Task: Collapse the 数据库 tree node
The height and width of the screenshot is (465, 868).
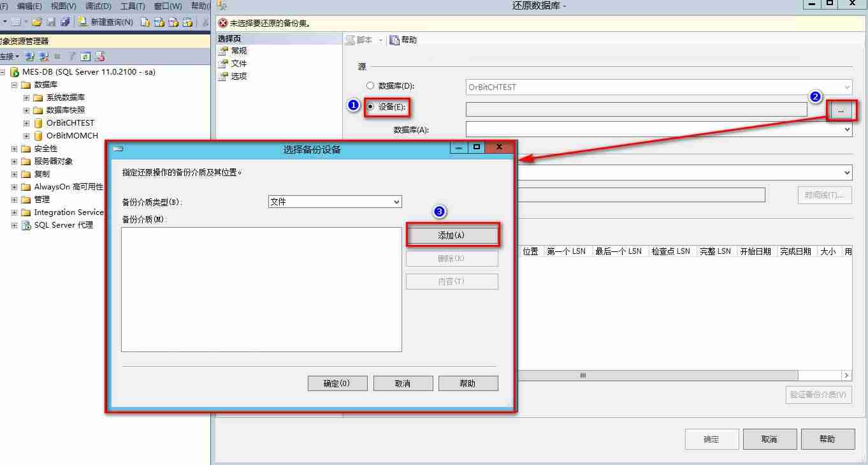Action: (x=14, y=85)
